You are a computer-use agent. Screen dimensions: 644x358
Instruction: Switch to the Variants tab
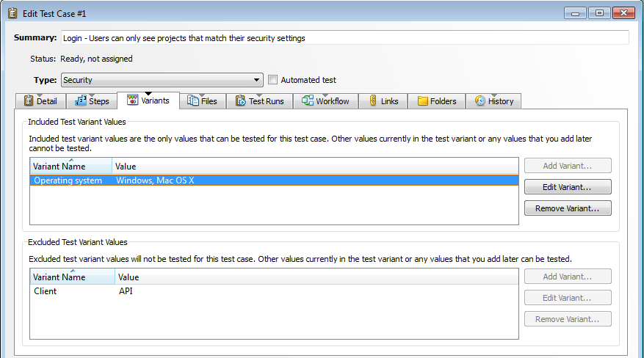point(148,101)
